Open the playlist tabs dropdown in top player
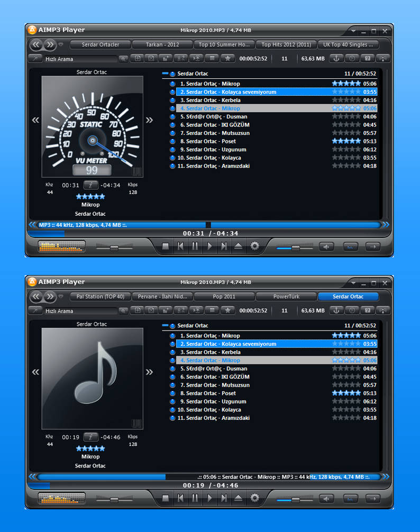The height and width of the screenshot is (532, 420). point(61,44)
